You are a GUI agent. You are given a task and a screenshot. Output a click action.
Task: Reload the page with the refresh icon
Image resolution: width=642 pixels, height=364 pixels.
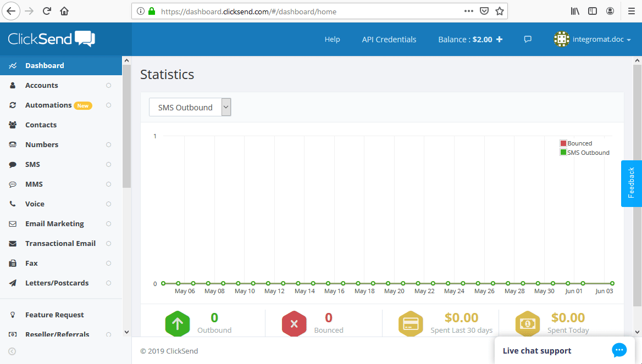[x=47, y=11]
